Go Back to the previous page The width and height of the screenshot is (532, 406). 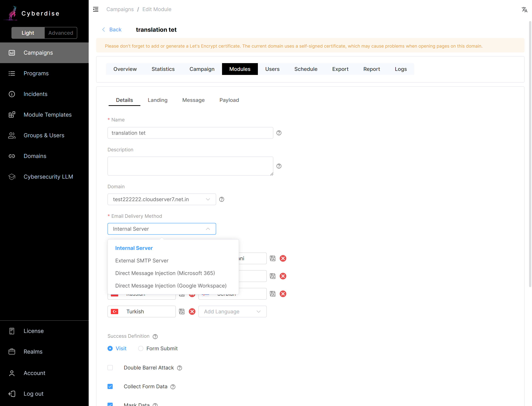112,30
